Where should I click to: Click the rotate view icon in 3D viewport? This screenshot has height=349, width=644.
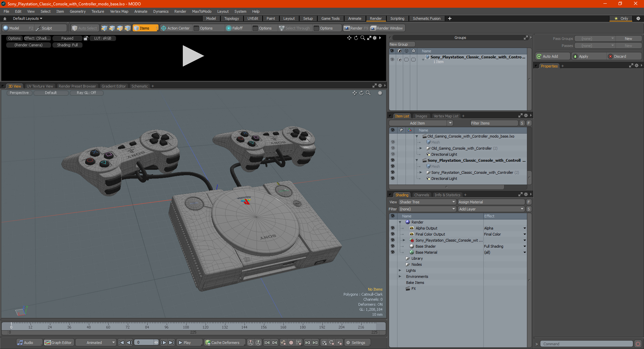361,93
